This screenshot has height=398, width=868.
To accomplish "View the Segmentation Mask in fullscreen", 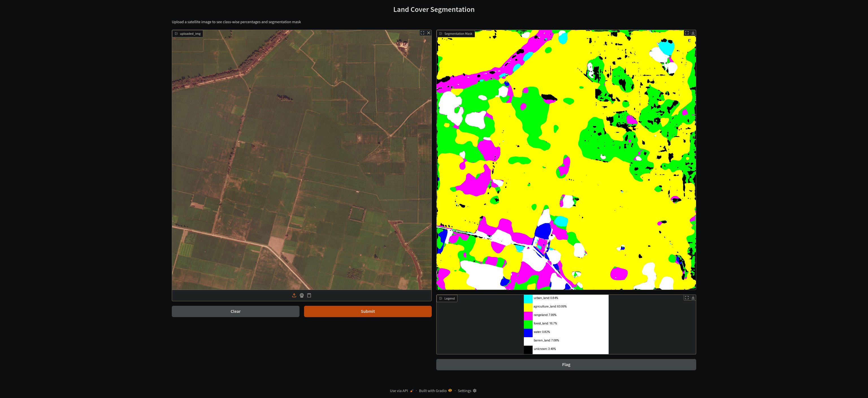I will coord(687,33).
